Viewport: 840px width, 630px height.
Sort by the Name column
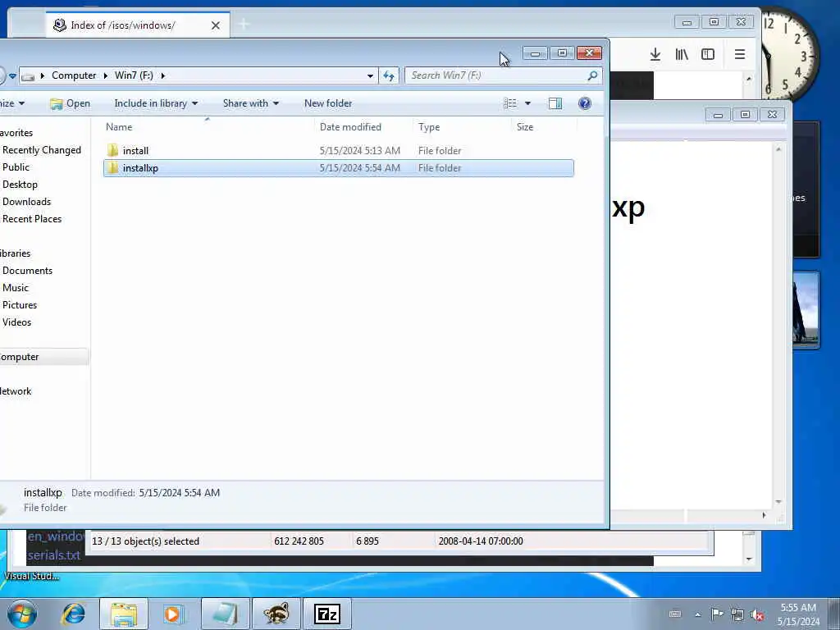pyautogui.click(x=119, y=127)
